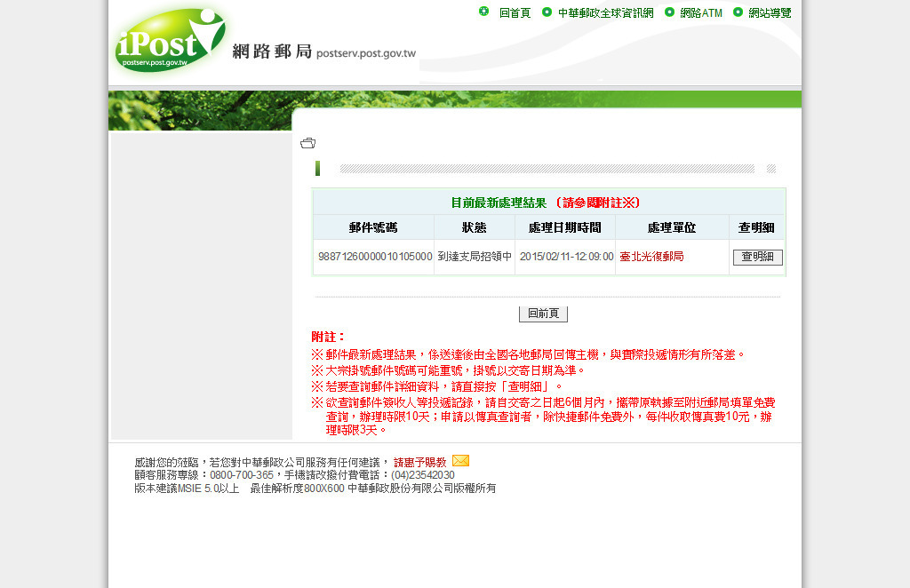Open 網站導覽 site map link

click(770, 12)
